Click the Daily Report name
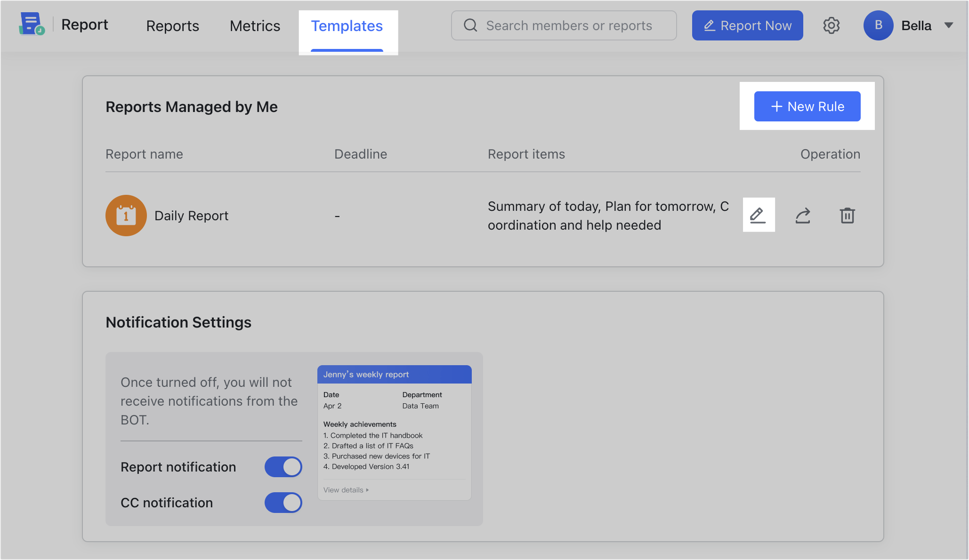 click(x=191, y=216)
